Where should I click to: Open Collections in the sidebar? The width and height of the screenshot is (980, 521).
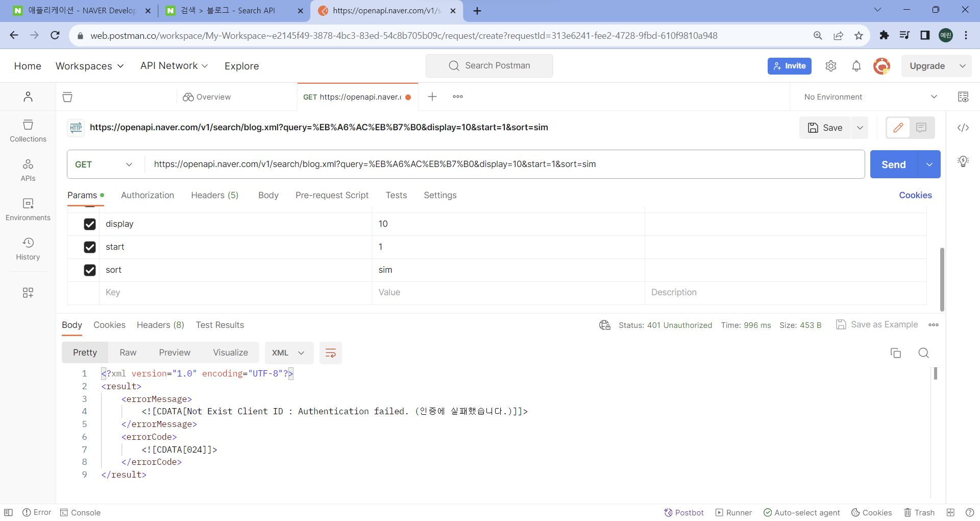tap(28, 131)
